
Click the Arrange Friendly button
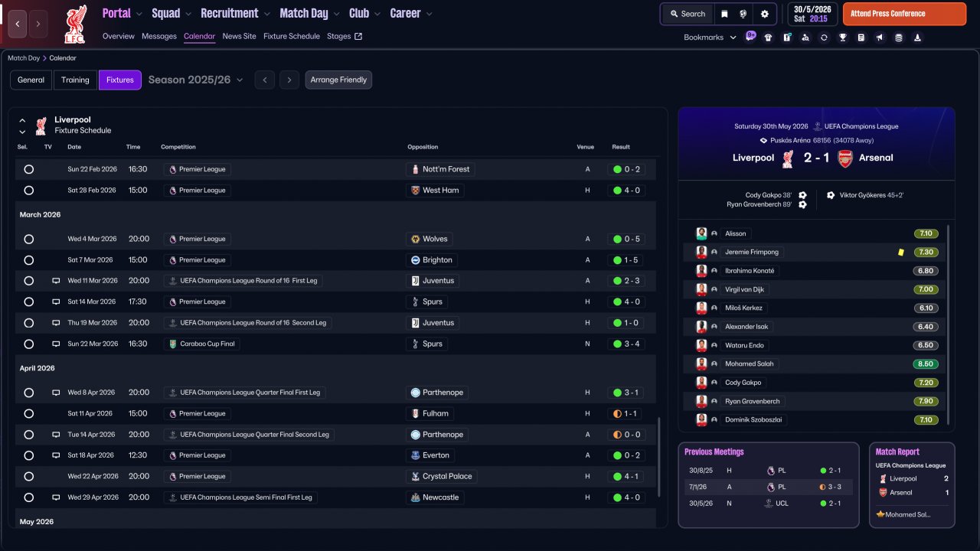pos(338,80)
